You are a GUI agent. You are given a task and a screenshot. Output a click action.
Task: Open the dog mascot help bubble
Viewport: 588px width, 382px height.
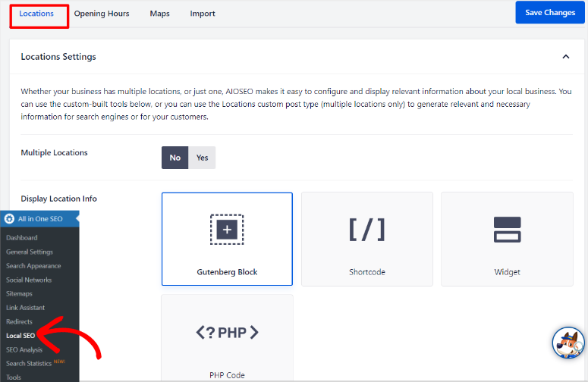568,343
